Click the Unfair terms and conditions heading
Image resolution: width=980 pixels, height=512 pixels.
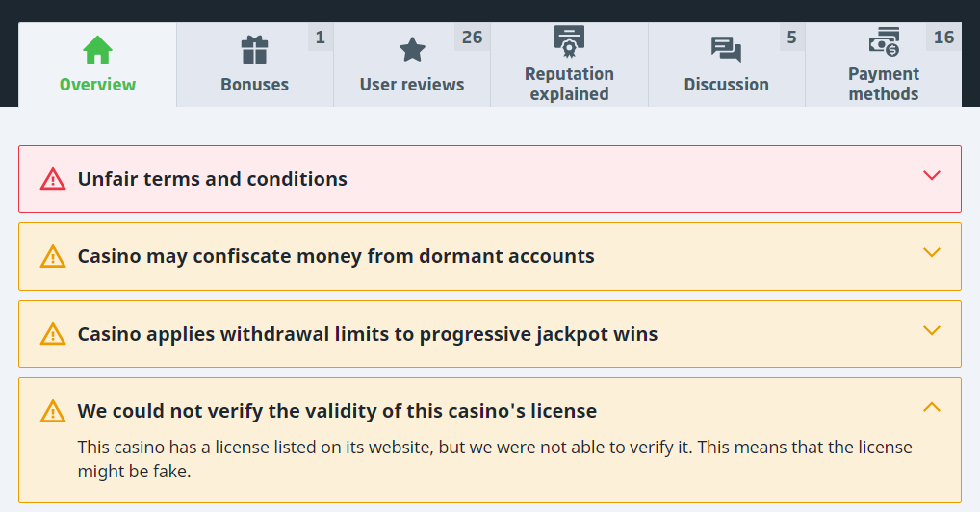(x=212, y=179)
